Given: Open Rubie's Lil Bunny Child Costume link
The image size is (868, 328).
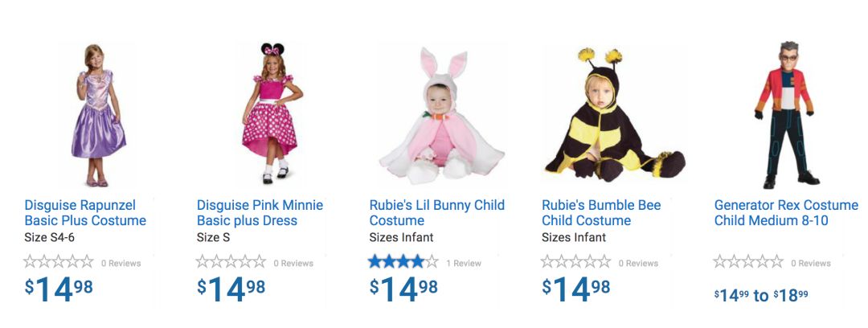Looking at the screenshot, I should (436, 213).
